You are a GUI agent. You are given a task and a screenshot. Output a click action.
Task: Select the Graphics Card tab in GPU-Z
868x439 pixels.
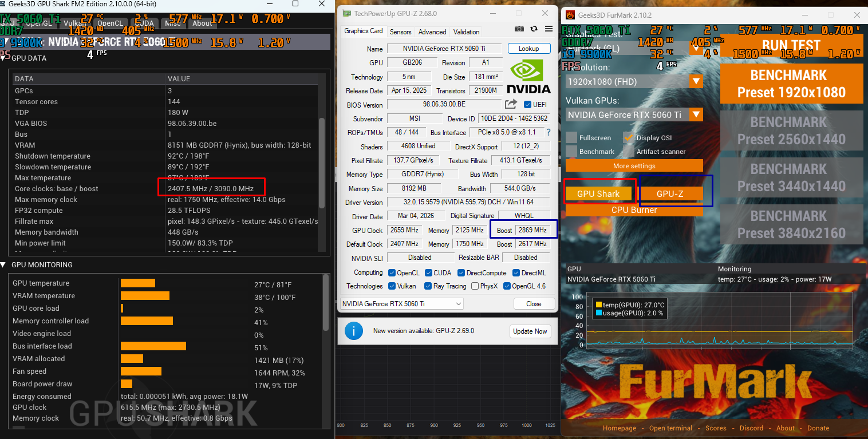(364, 31)
